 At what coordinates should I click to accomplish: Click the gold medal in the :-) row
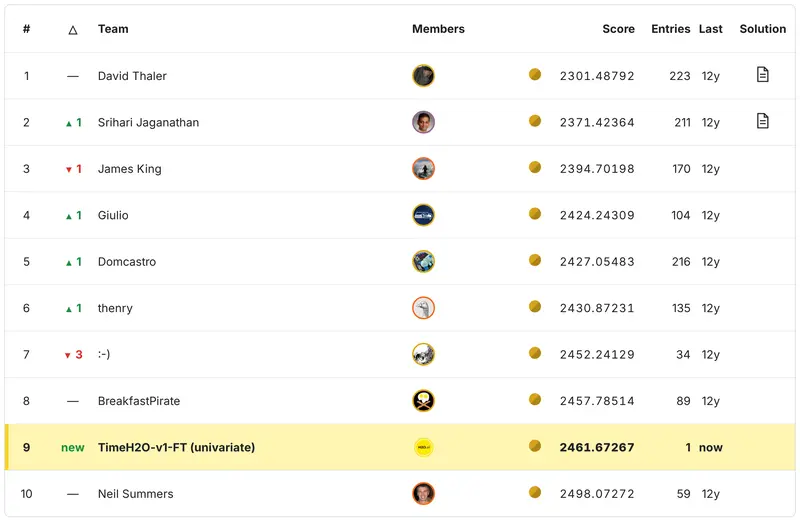[535, 353]
